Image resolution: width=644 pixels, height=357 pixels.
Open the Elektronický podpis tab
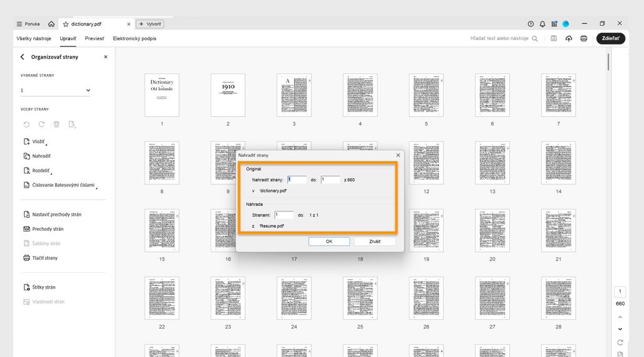coord(134,38)
